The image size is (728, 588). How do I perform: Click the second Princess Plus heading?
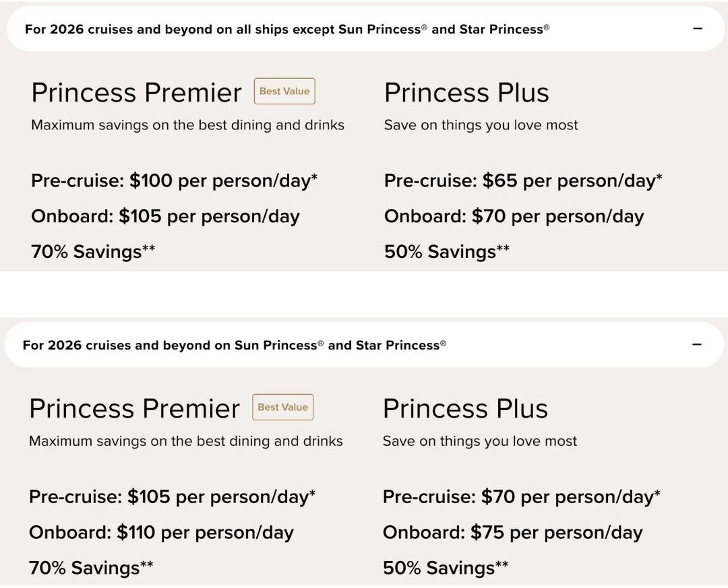465,409
